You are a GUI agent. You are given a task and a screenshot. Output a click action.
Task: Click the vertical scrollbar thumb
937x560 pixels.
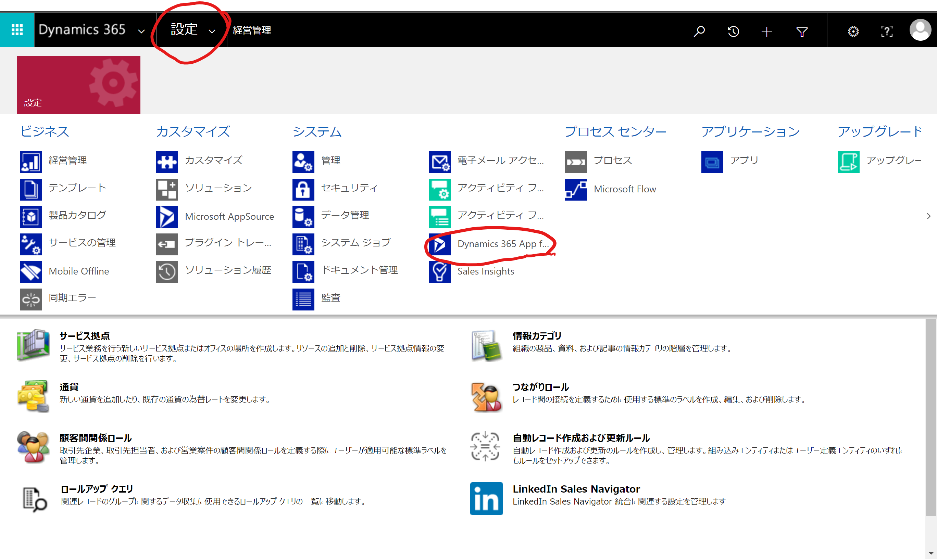tap(930, 417)
